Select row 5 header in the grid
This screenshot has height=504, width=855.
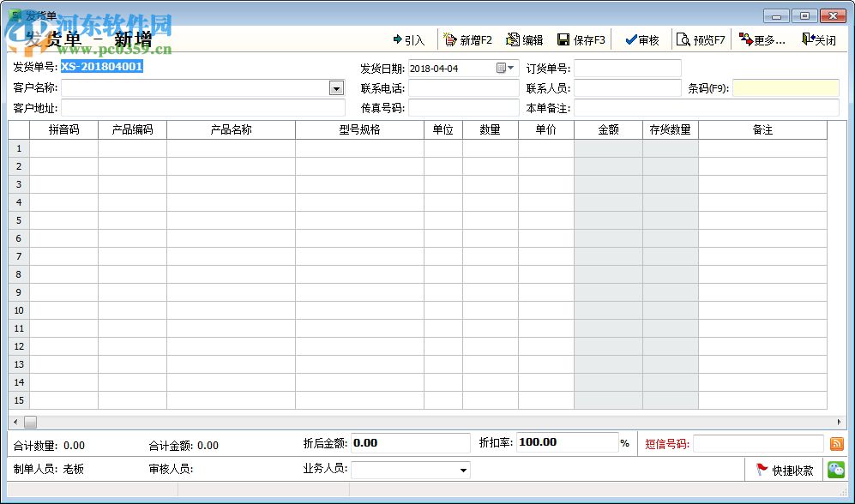(19, 220)
